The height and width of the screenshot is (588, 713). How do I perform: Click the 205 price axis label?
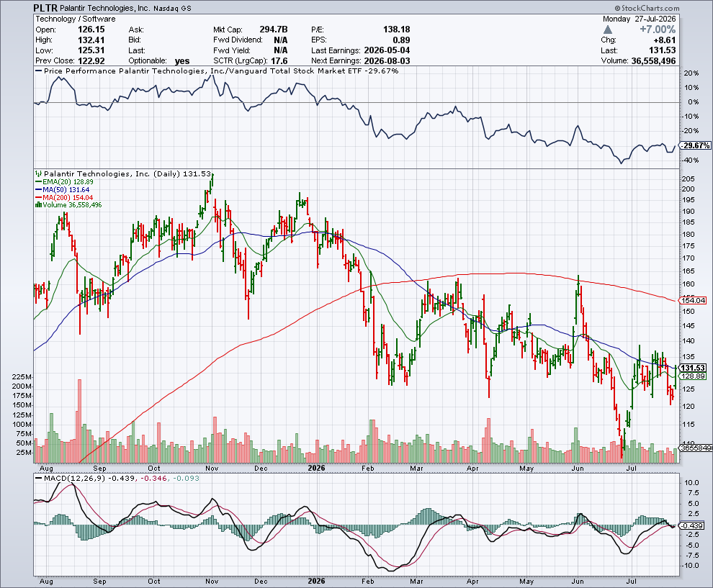[x=688, y=179]
